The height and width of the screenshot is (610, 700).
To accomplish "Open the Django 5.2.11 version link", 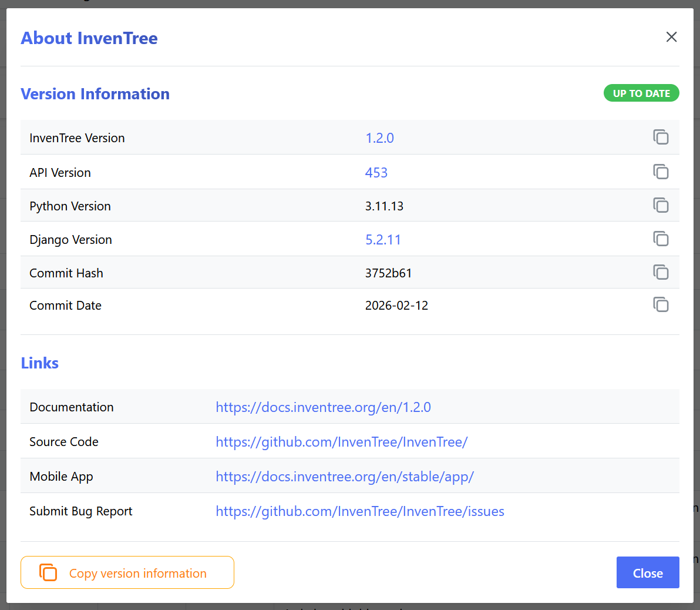I will coord(383,240).
